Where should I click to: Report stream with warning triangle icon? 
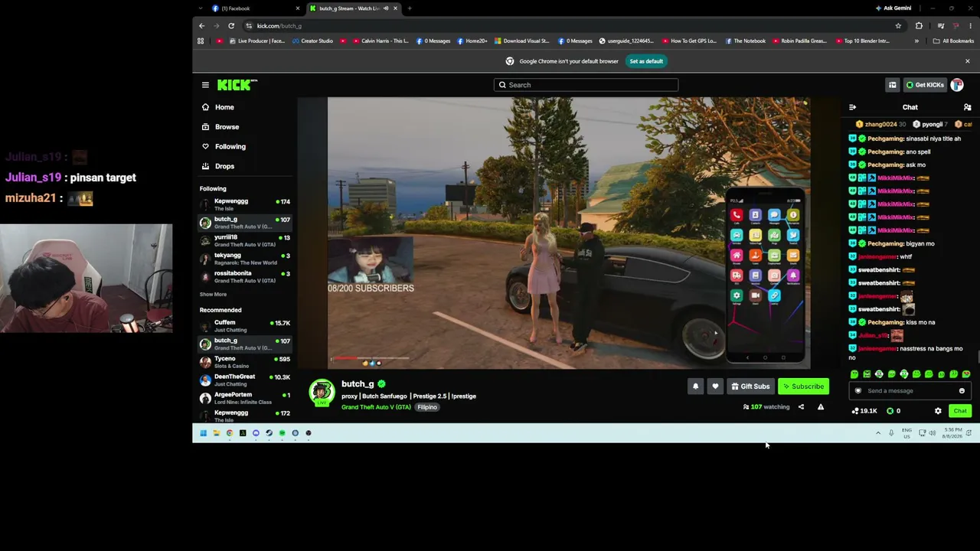pos(821,407)
